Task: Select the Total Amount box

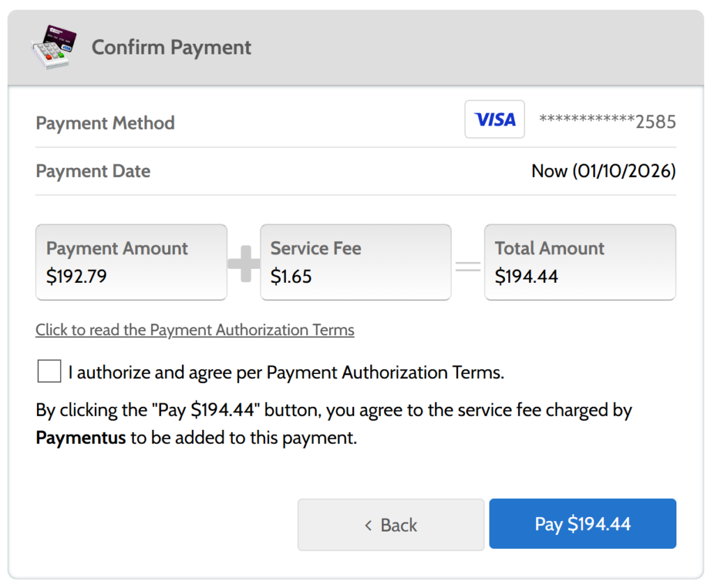Action: click(x=579, y=262)
